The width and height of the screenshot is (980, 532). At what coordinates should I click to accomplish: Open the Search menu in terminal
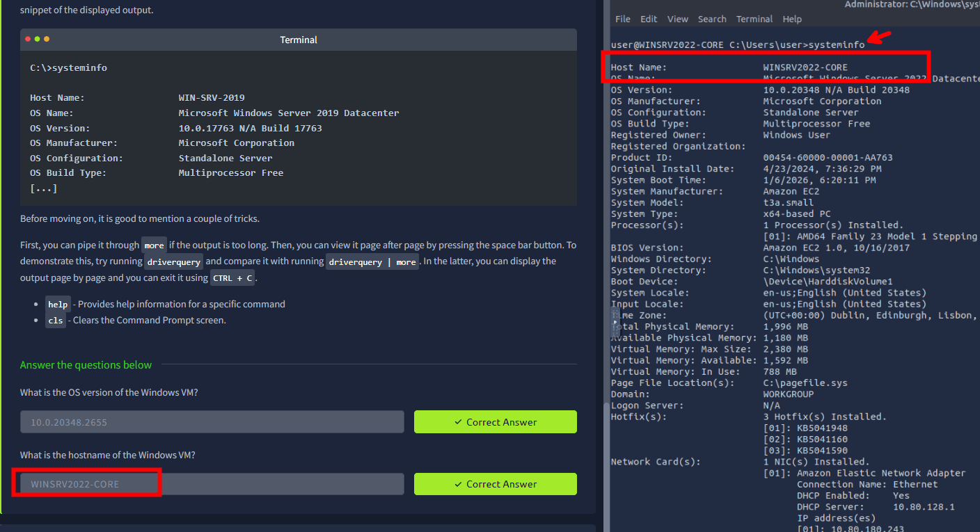point(712,19)
